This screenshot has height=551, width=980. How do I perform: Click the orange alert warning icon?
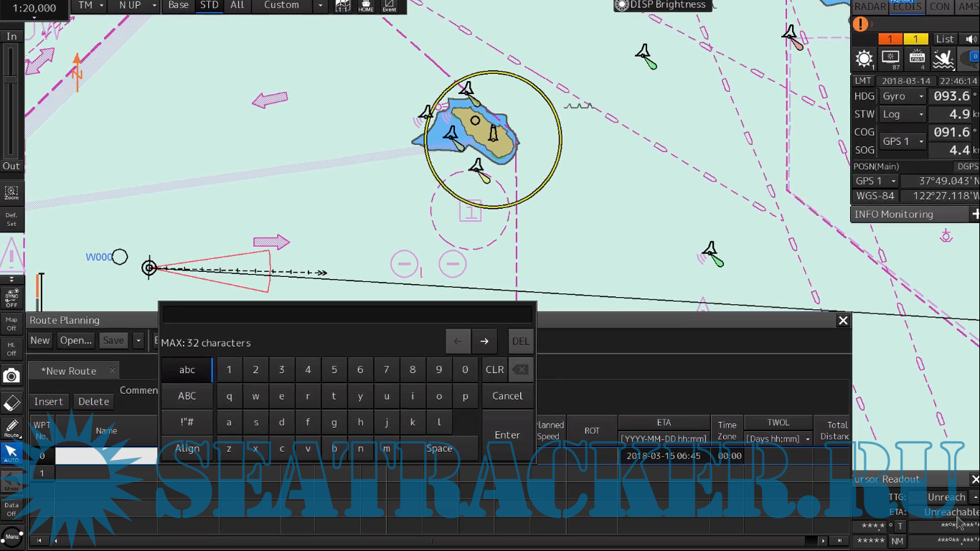click(860, 24)
